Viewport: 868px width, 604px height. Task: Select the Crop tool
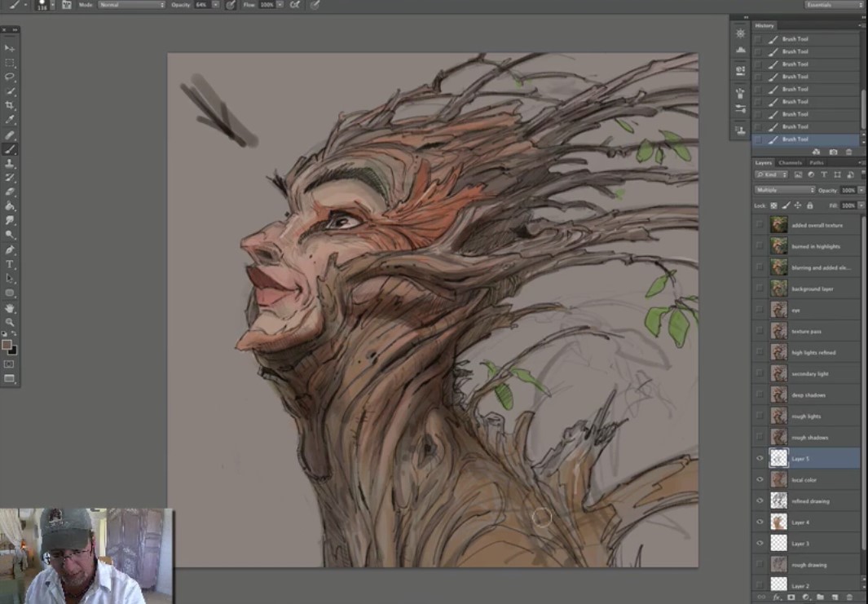click(x=10, y=105)
